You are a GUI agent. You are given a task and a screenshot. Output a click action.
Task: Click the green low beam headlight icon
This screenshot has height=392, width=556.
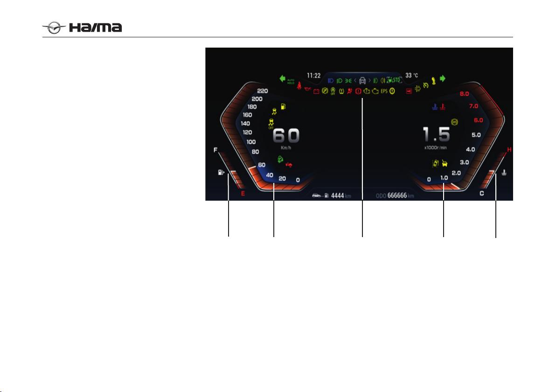[x=340, y=81]
